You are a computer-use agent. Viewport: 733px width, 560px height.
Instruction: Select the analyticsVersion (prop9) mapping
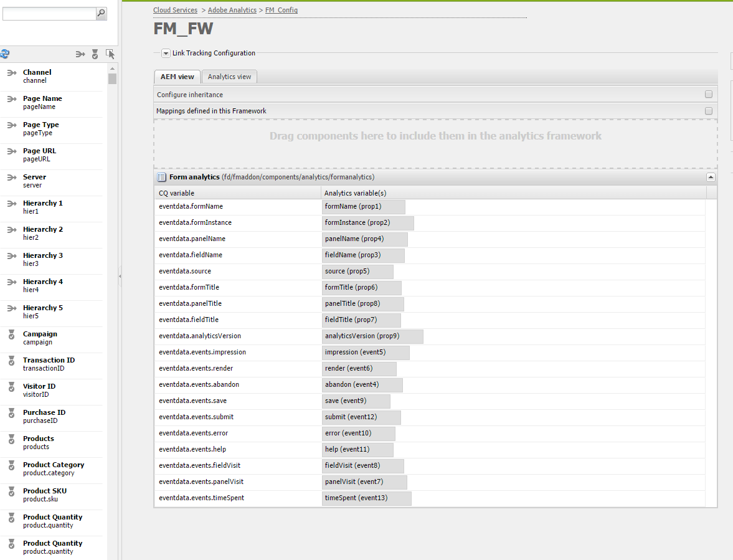tap(372, 336)
